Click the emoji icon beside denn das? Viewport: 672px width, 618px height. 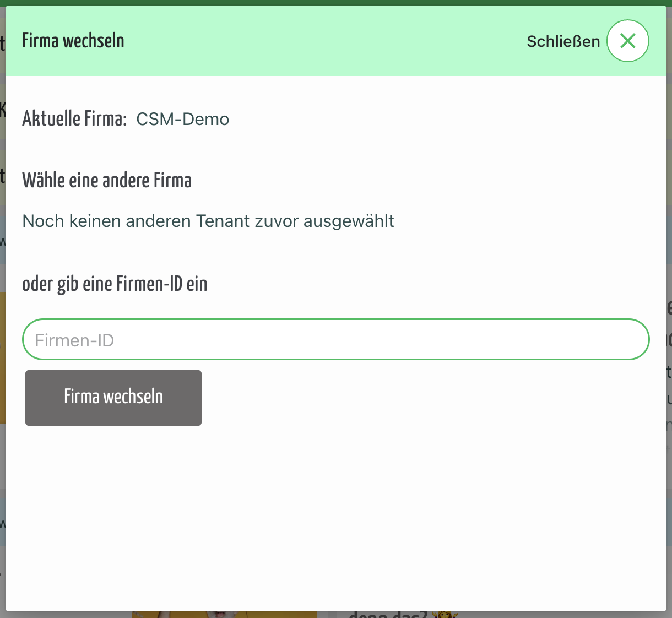pyautogui.click(x=445, y=615)
